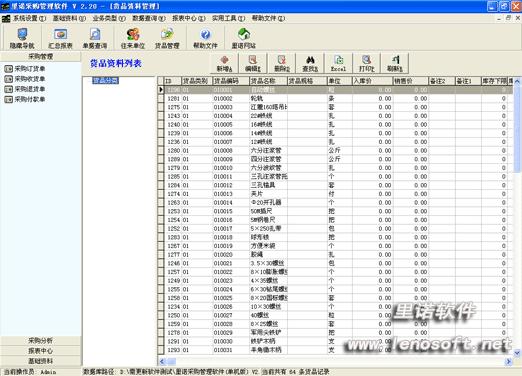
Task: Open 采购付款单 in the navigation panel
Action: click(x=25, y=99)
